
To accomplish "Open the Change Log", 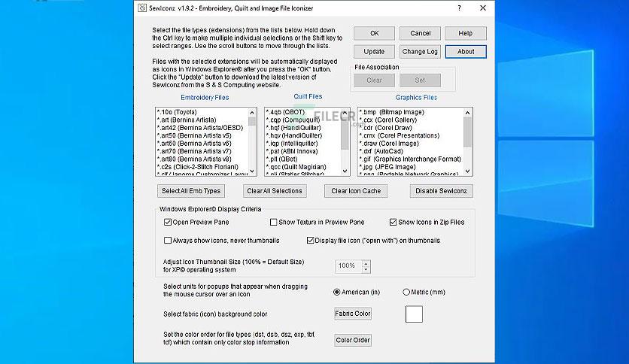I will pos(420,52).
